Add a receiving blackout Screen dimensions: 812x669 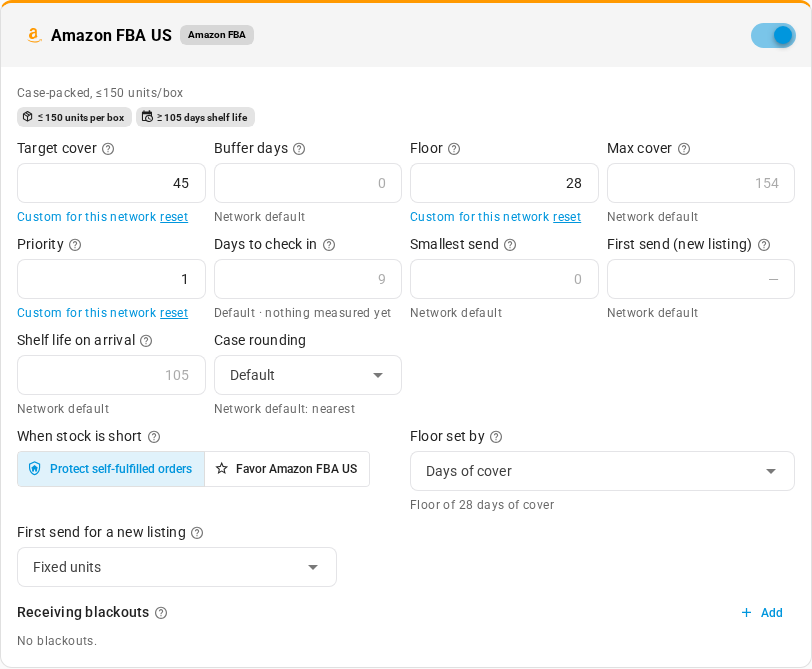tap(762, 613)
